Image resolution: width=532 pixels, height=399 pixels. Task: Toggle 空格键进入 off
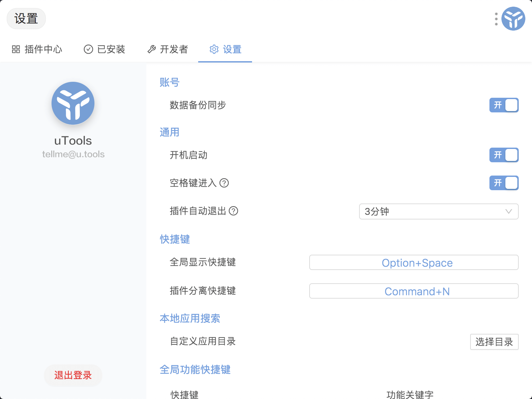(504, 183)
